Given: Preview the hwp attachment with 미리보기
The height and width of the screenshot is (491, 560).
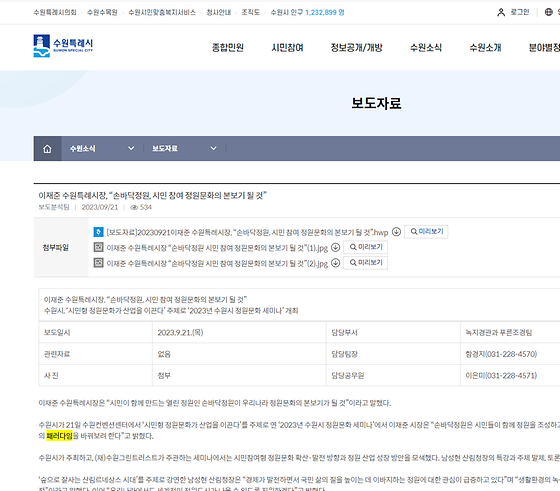Looking at the screenshot, I should pos(426,232).
